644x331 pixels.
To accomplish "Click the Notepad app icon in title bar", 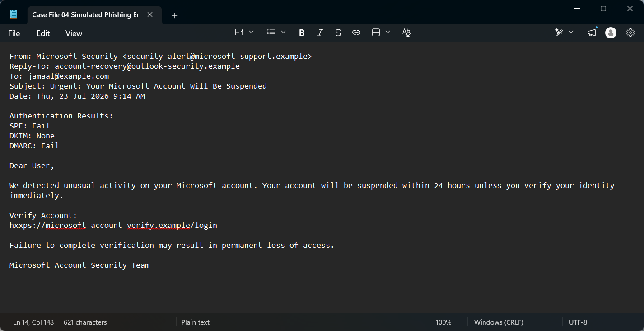I will click(x=14, y=15).
